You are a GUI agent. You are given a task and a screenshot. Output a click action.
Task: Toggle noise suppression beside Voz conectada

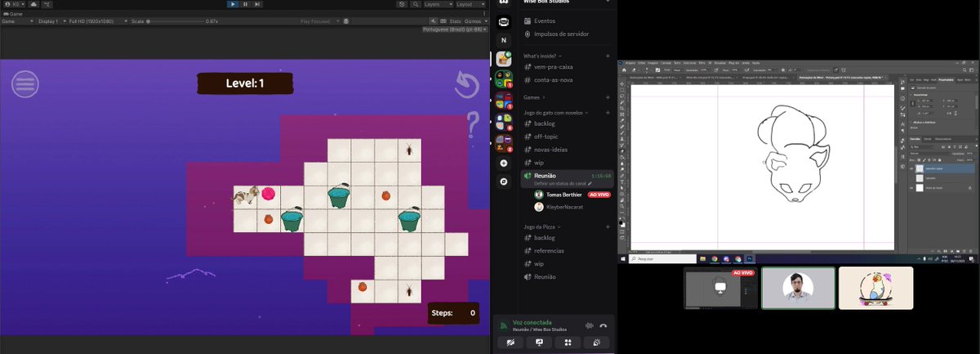pos(589,325)
